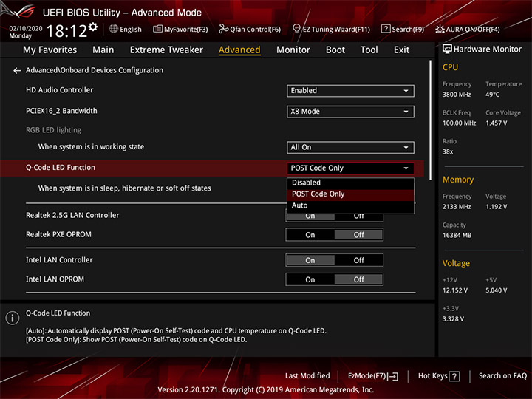The image size is (532, 399).
Task: Click the settings gear next to the clock
Action: [x=92, y=27]
